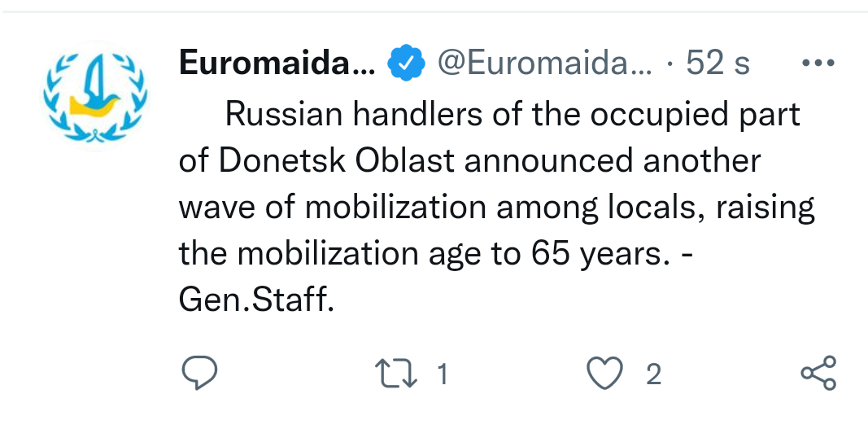View the like count of 2
This screenshot has width=868, height=442.
(x=653, y=374)
